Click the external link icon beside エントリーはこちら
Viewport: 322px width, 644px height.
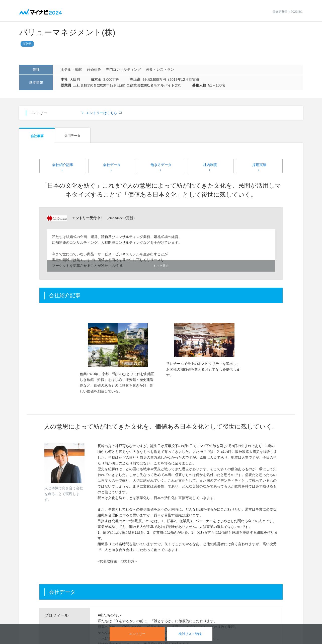point(120,113)
